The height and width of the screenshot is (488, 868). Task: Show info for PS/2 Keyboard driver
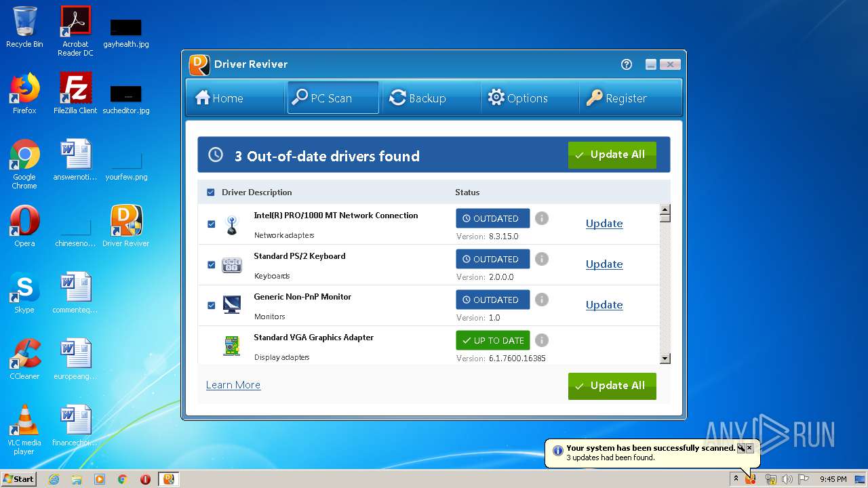pyautogui.click(x=541, y=259)
